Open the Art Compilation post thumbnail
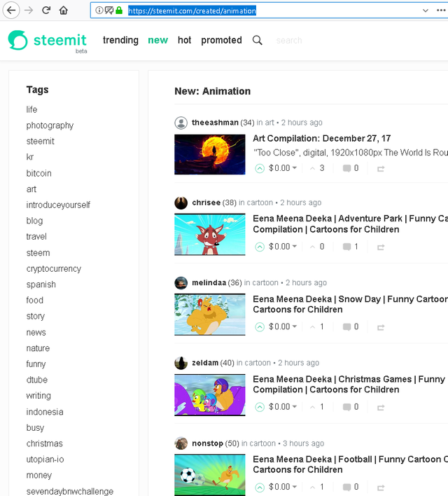The height and width of the screenshot is (496, 448). (x=209, y=154)
